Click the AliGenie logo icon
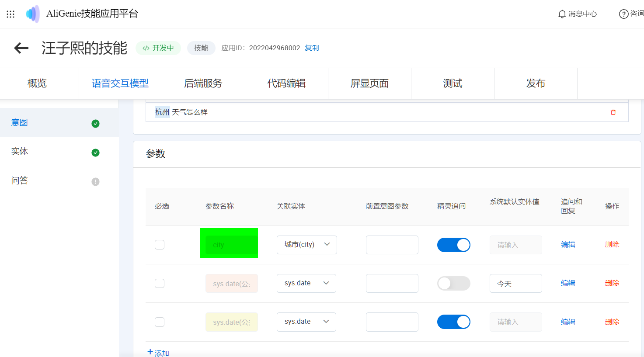The height and width of the screenshot is (357, 644). (33, 14)
